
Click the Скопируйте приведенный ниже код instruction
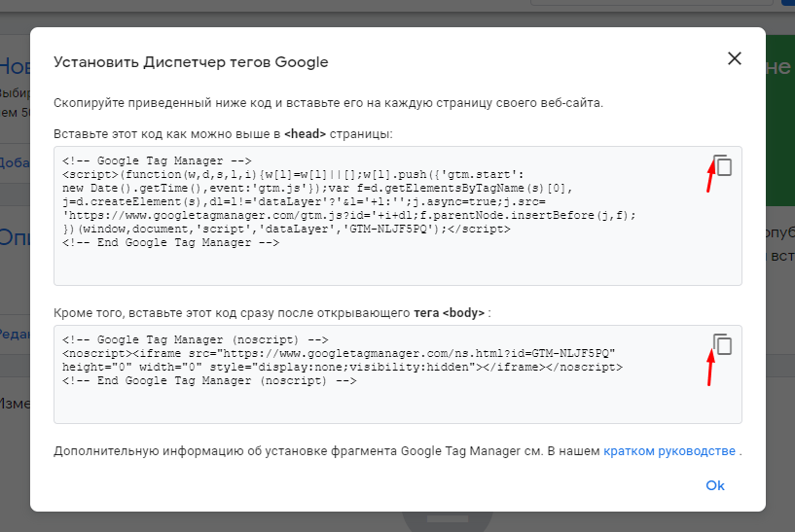click(328, 103)
